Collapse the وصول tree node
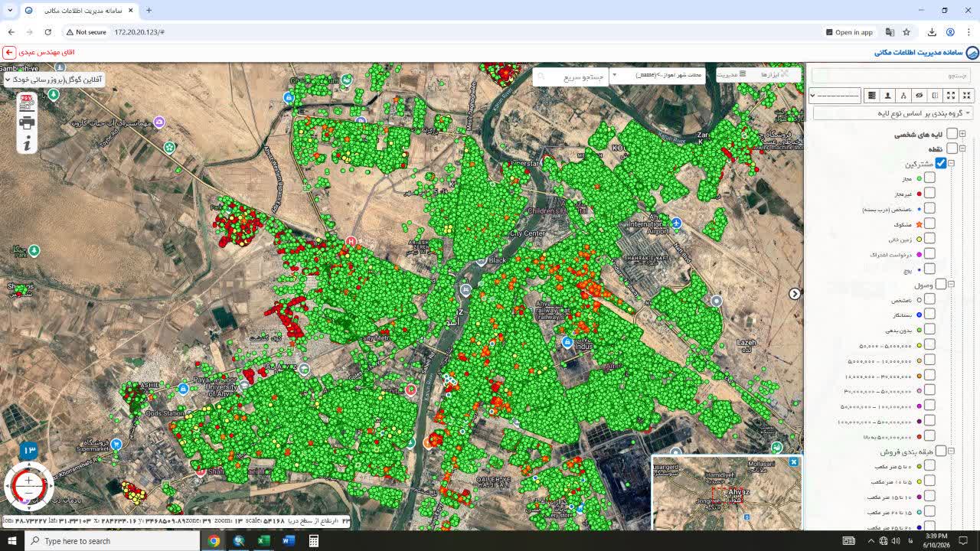The width and height of the screenshot is (980, 551). click(952, 284)
